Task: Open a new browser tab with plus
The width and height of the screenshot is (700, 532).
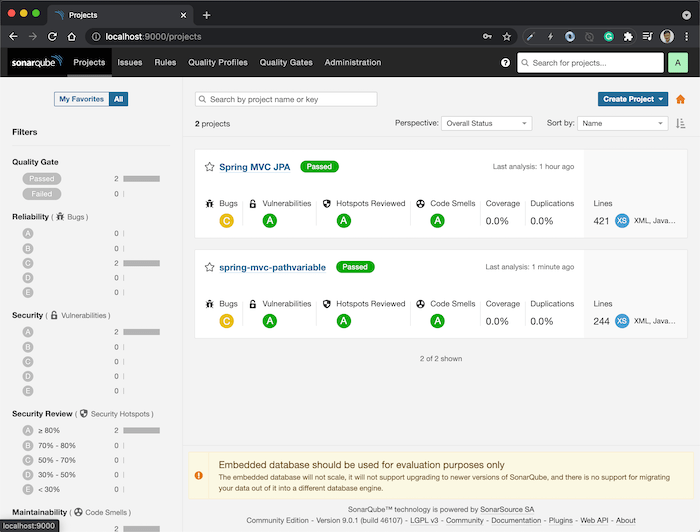Action: tap(206, 15)
